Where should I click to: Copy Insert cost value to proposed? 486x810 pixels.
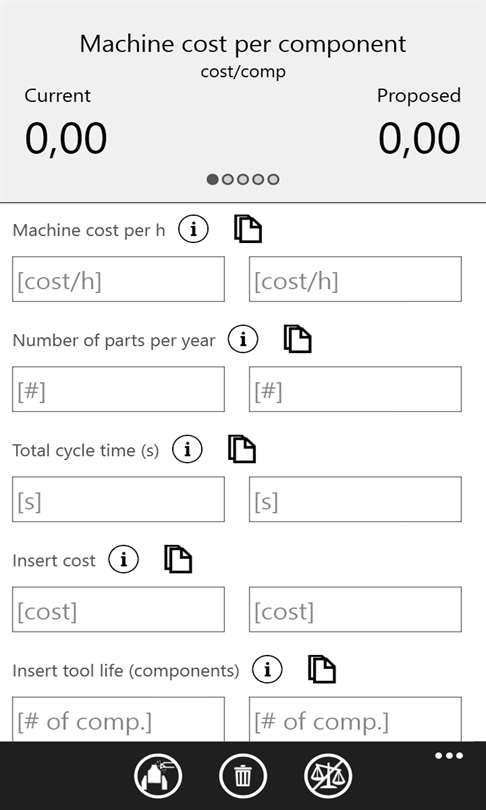(x=178, y=559)
